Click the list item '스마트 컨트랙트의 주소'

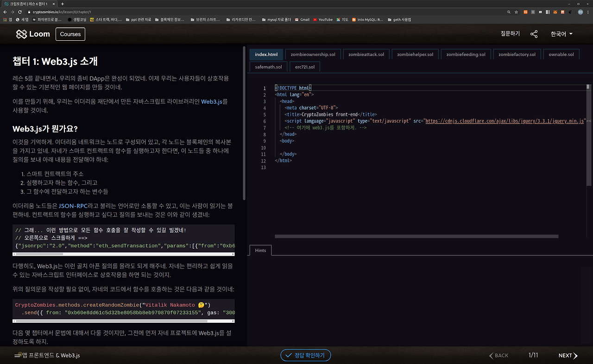(55, 174)
